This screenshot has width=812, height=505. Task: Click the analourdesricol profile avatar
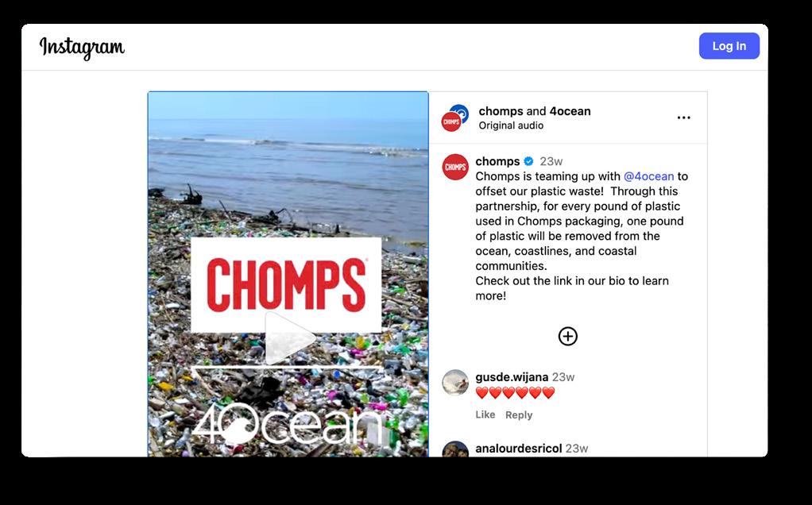(x=455, y=449)
